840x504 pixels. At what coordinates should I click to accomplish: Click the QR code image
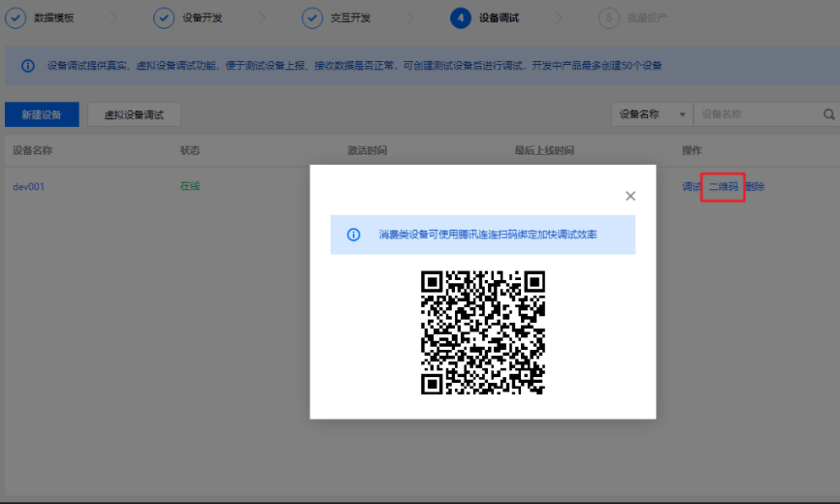pyautogui.click(x=483, y=332)
